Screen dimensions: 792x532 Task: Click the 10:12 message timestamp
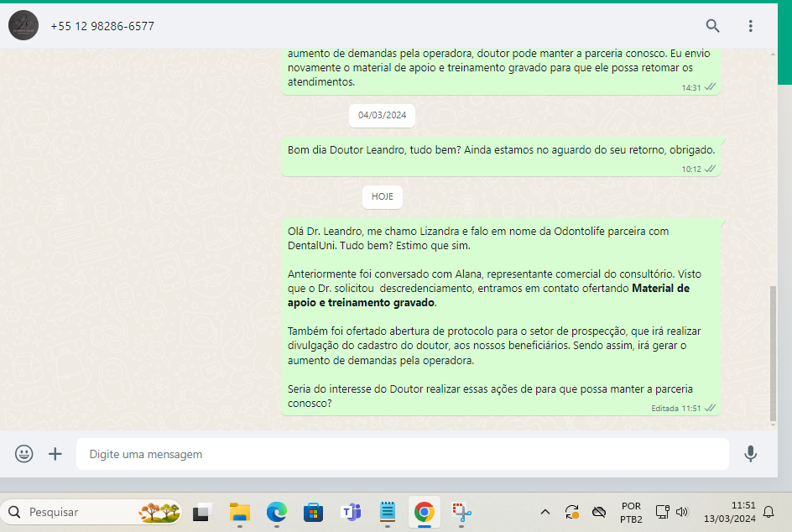click(x=691, y=170)
